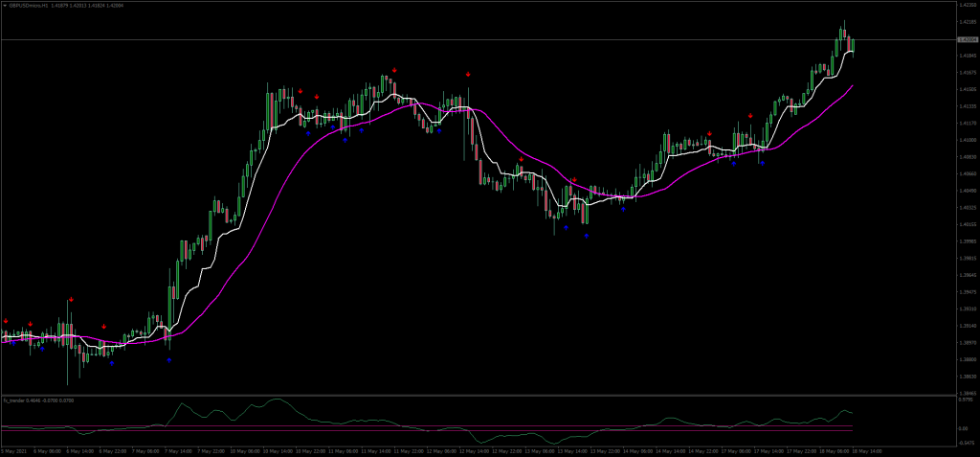Select the right end of the white moving average
The height and width of the screenshot is (457, 980).
(x=853, y=53)
